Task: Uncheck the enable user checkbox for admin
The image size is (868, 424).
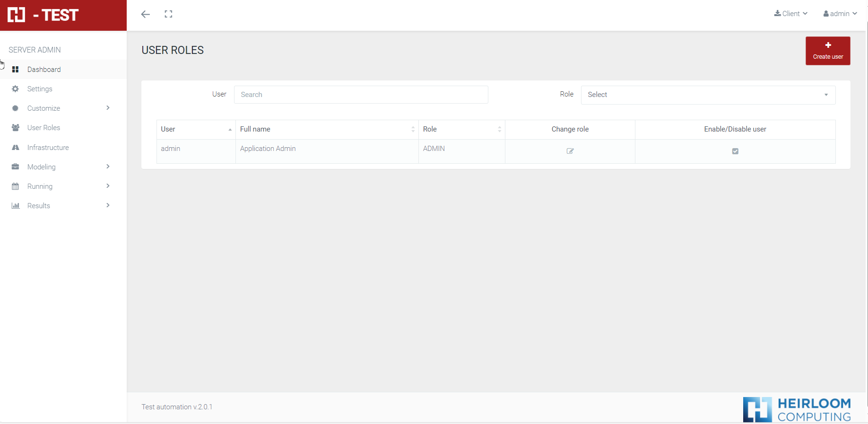Action: point(735,151)
